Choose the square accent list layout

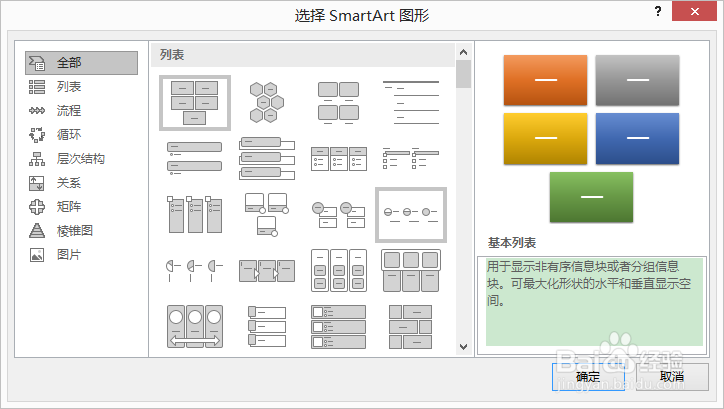pyautogui.click(x=410, y=159)
